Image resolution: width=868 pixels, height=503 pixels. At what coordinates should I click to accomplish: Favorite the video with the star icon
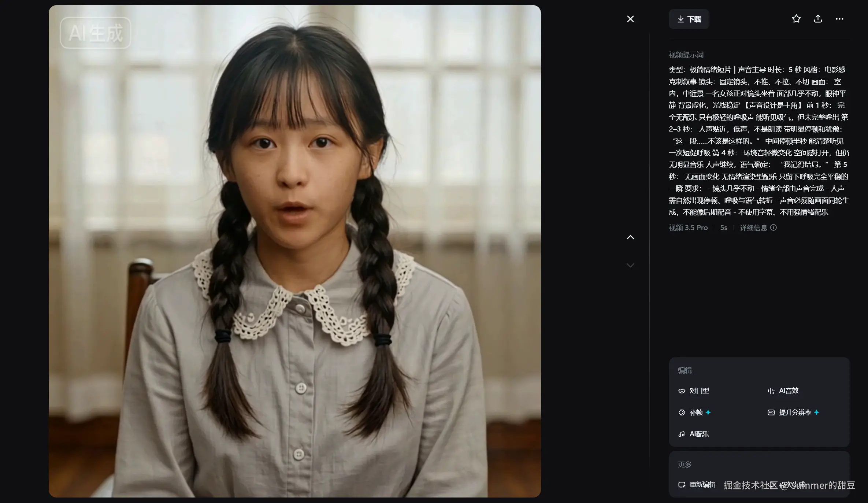click(796, 19)
